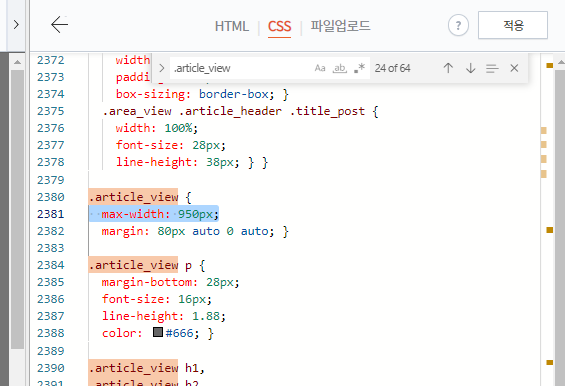Click the .article_view h1, selector line

pyautogui.click(x=147, y=368)
